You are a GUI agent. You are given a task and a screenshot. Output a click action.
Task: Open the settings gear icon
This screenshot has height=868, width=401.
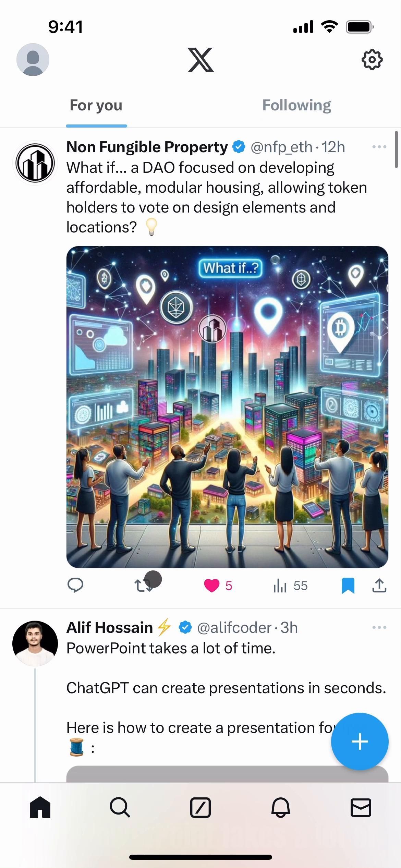pyautogui.click(x=372, y=60)
